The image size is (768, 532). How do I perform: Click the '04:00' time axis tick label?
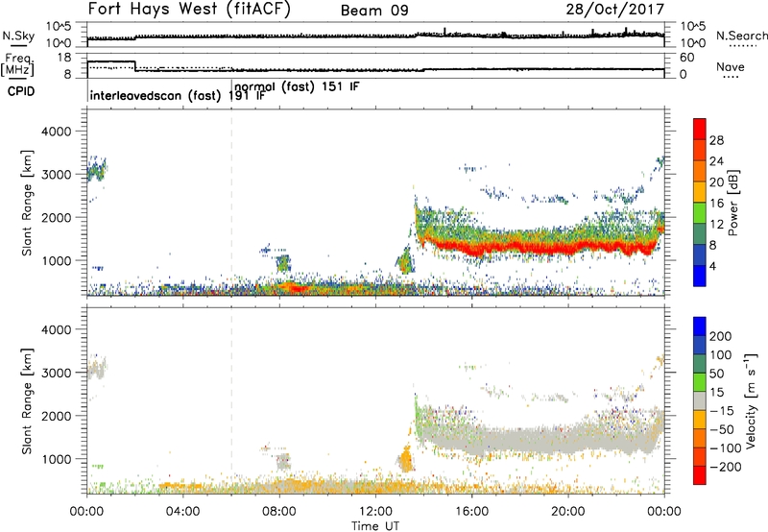pyautogui.click(x=182, y=512)
